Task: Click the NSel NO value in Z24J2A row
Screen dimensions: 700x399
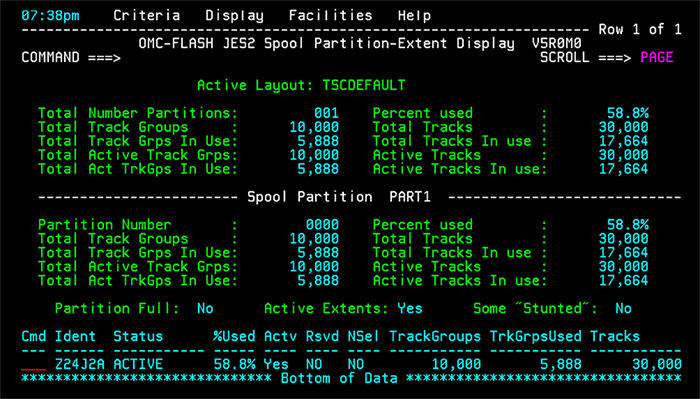Action: pos(356,365)
